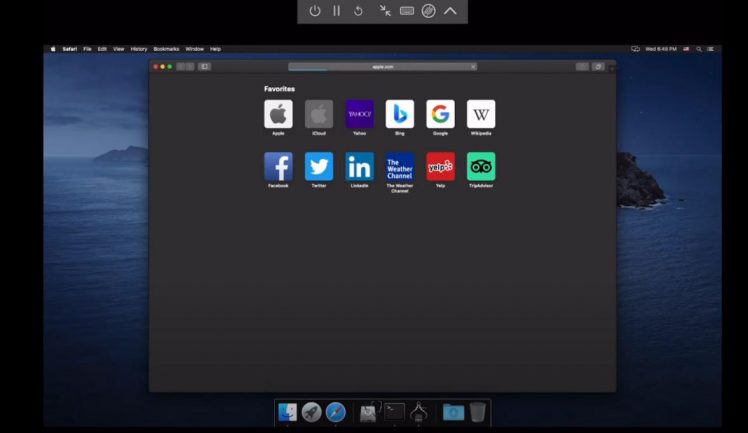Open the Bookmarks menu

click(165, 48)
